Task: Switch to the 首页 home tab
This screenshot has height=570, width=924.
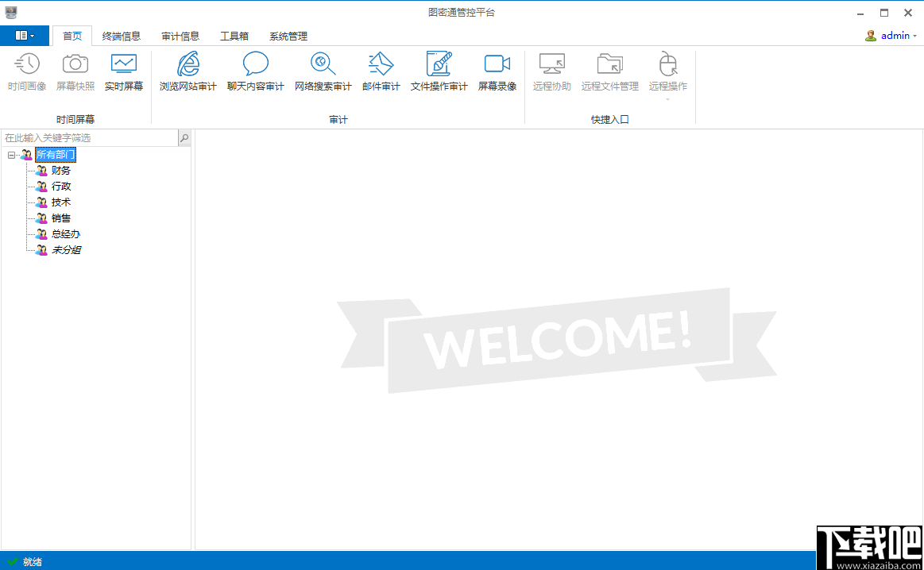Action: [x=72, y=36]
